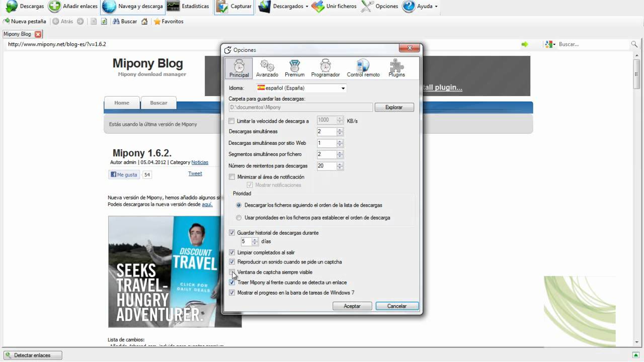This screenshot has height=362, width=644.
Task: Select the Mipony Blog browser tab
Action: [18, 34]
